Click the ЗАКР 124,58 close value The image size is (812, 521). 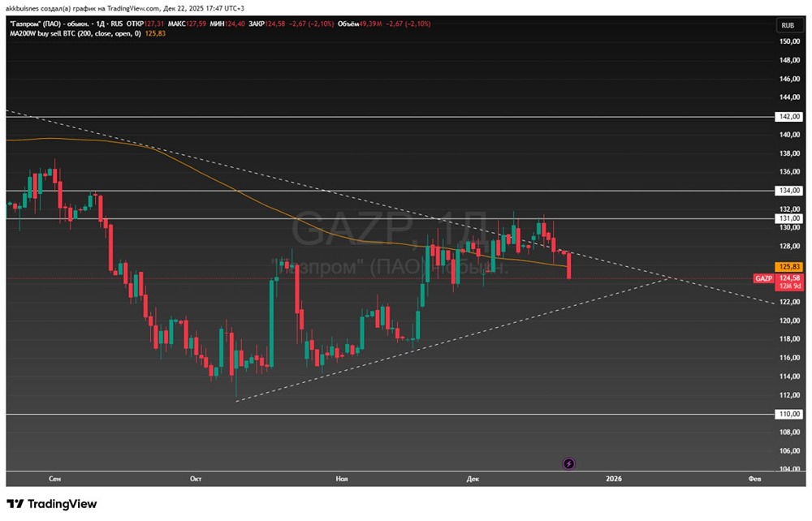coord(266,24)
